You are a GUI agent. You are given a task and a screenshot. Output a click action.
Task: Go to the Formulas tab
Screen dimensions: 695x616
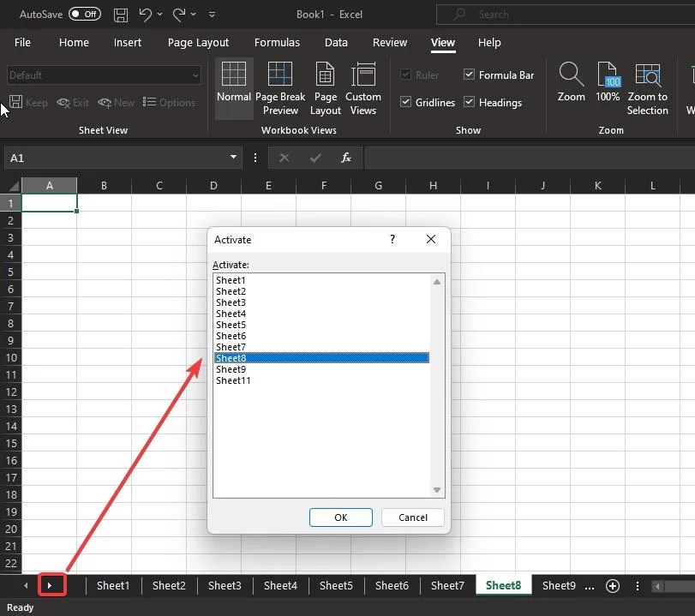coord(277,43)
